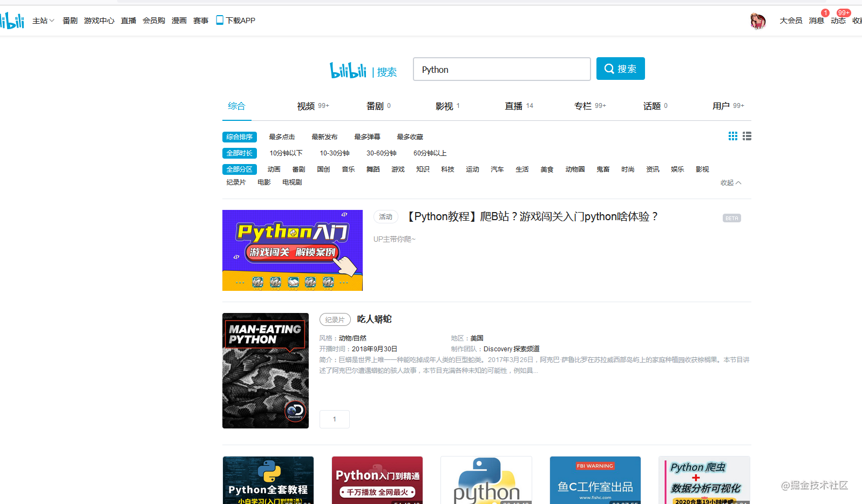Open 大会员 link in header
Screen dimensions: 862x504
pyautogui.click(x=791, y=21)
